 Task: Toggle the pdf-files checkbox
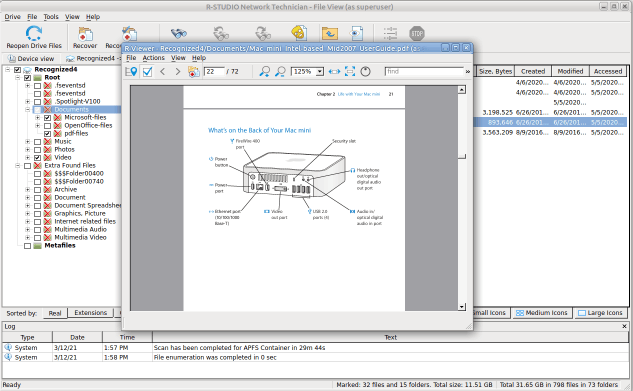click(47, 134)
